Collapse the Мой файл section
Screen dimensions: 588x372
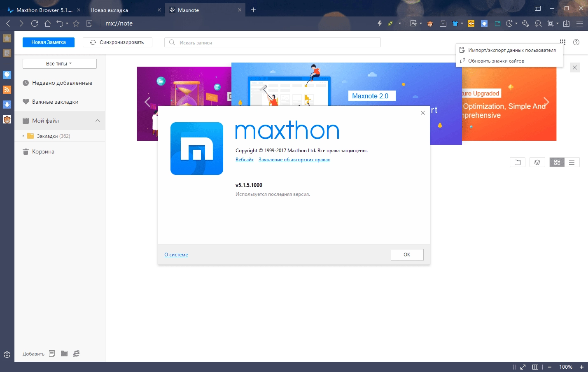click(98, 121)
